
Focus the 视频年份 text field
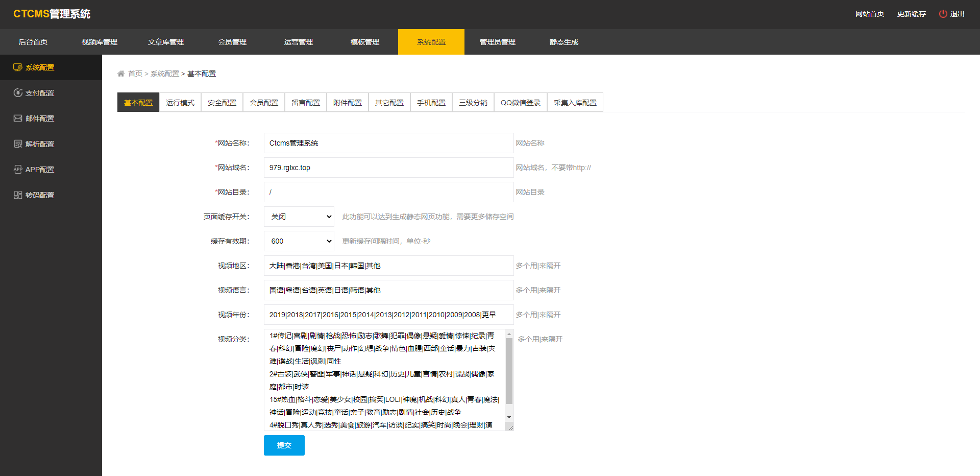[388, 315]
